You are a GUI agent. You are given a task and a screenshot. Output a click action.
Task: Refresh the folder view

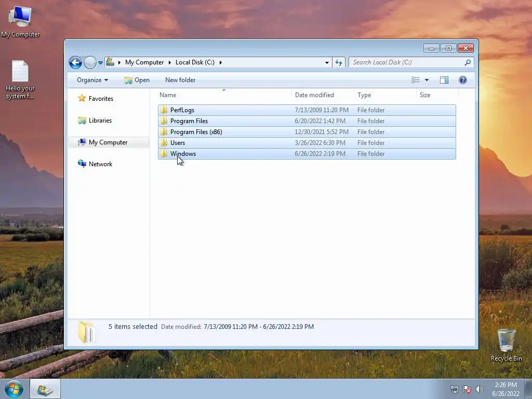pyautogui.click(x=339, y=62)
